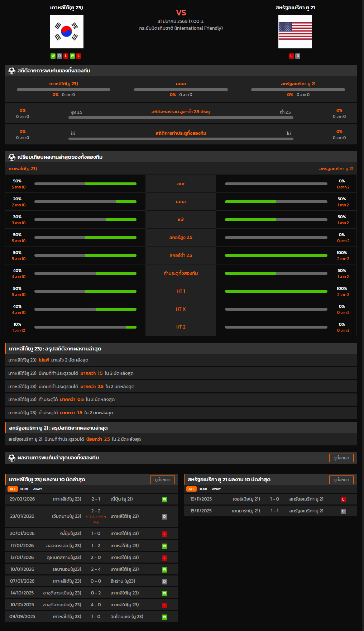Click the South Korea flag image
Image resolution: width=364 pixels, height=631 pixels.
click(67, 32)
